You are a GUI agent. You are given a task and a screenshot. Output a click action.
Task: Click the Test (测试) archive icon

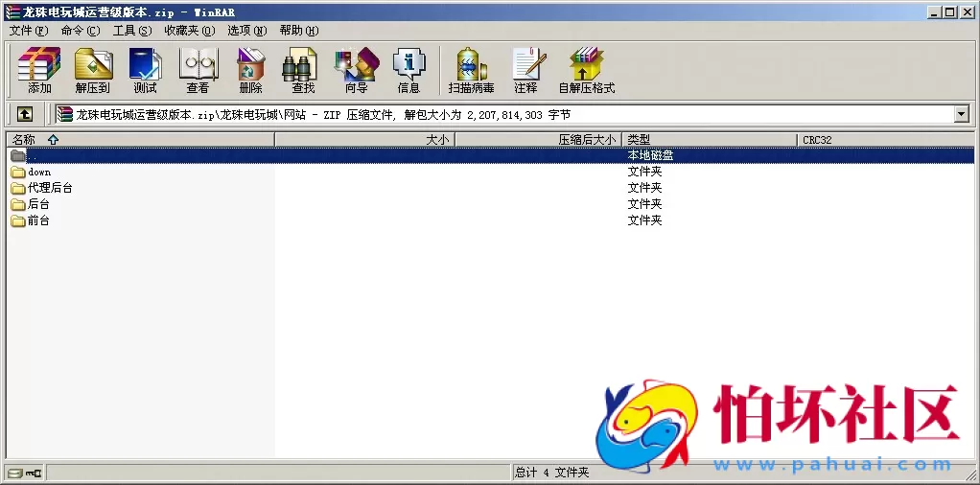145,69
